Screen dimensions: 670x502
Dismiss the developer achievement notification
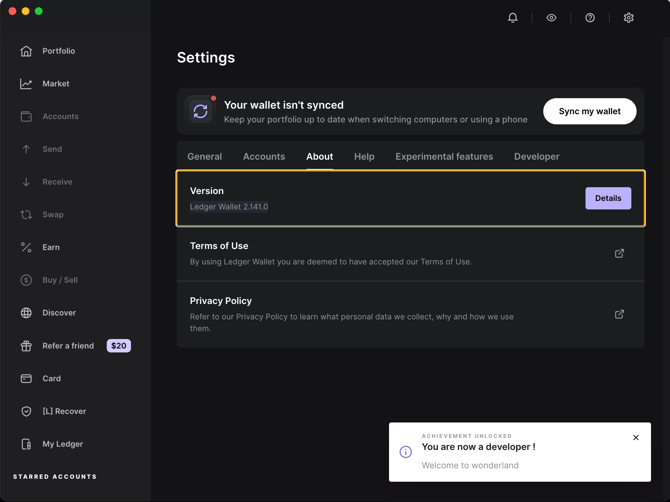636,438
